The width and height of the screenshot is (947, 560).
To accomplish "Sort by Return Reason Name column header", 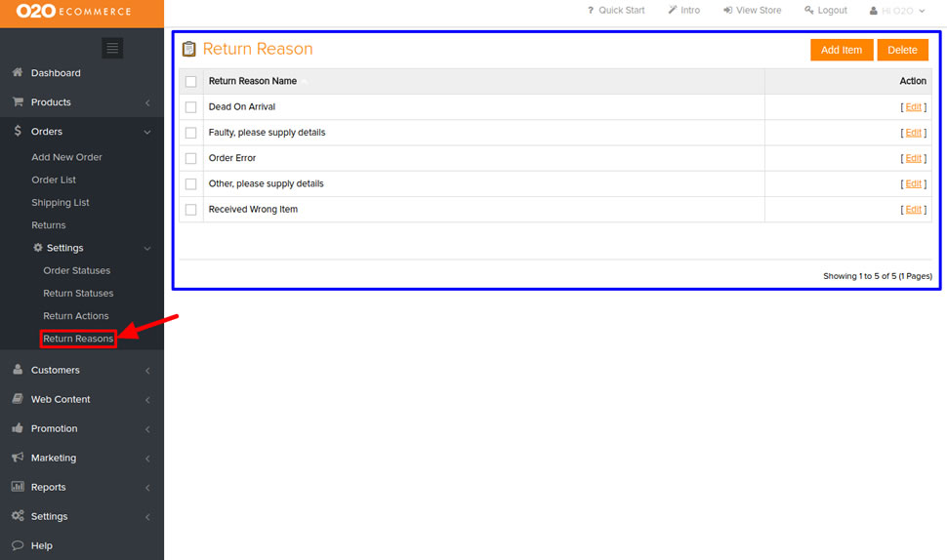I will coord(253,81).
